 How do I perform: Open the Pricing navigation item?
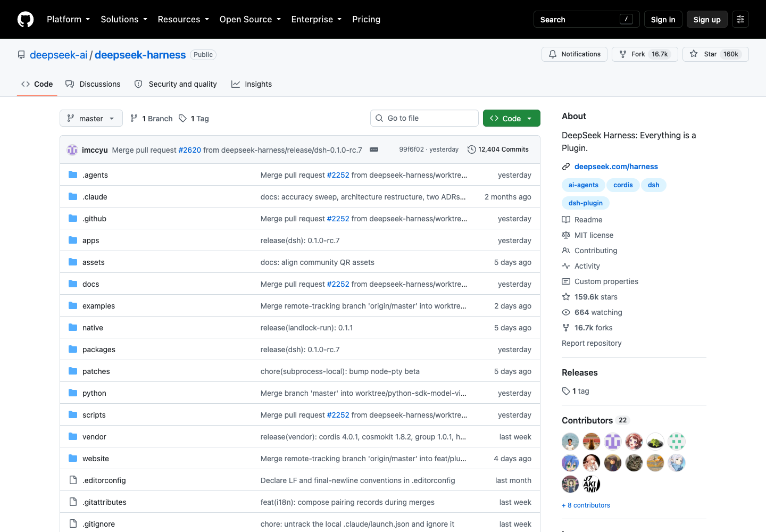[x=367, y=19]
